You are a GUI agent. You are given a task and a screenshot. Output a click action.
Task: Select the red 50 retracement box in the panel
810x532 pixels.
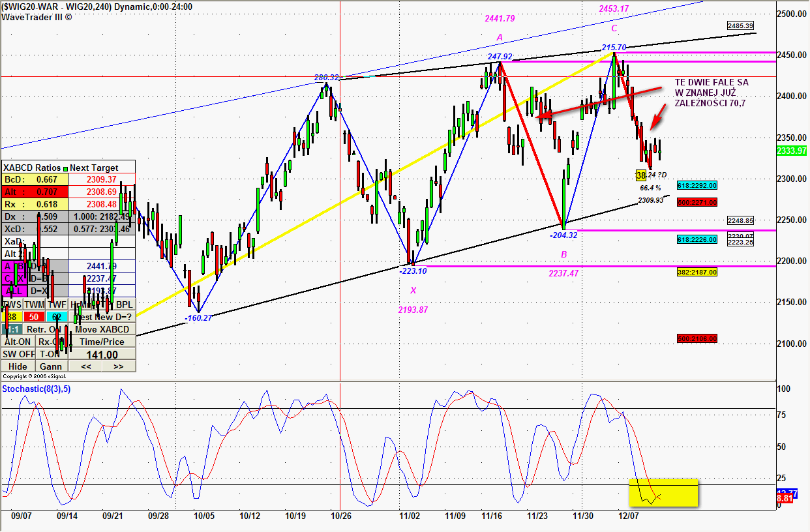(x=35, y=317)
